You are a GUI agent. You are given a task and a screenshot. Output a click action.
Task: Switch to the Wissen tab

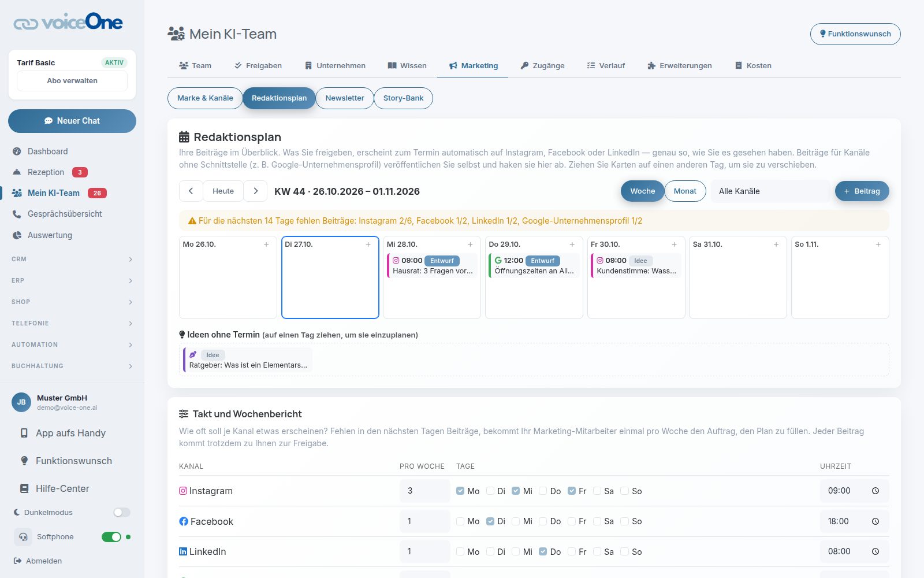pyautogui.click(x=407, y=66)
